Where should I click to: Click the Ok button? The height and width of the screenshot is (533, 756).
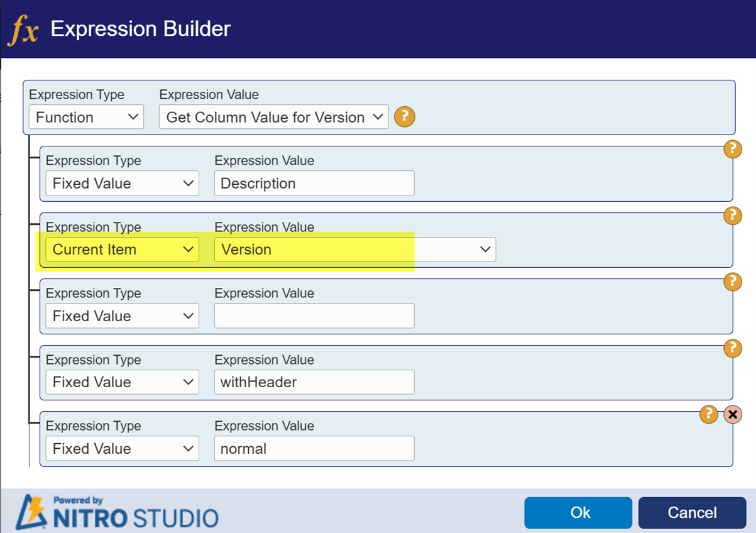(x=578, y=512)
